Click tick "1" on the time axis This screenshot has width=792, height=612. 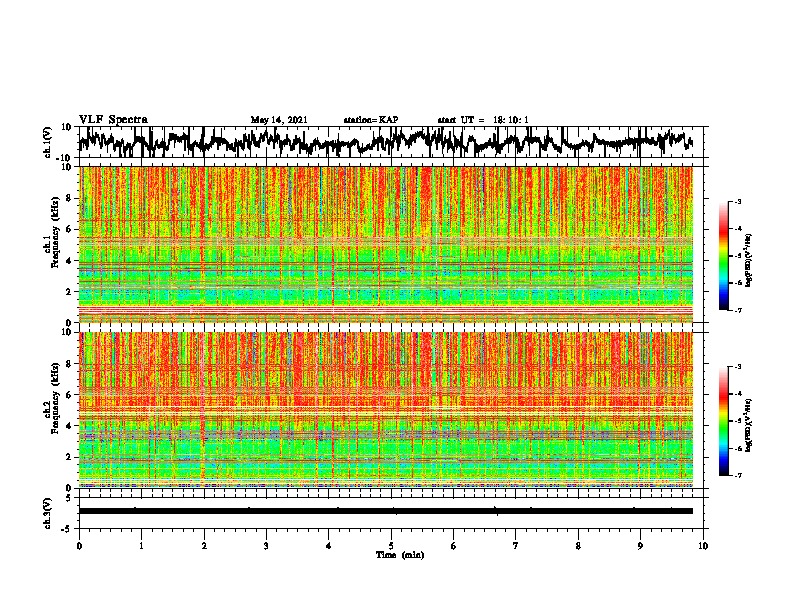[x=141, y=546]
